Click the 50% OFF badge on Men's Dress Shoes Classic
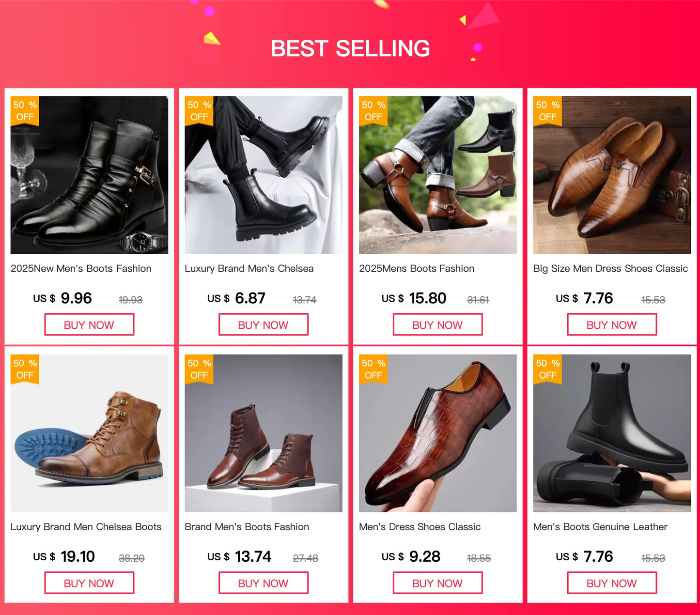This screenshot has width=700, height=615. pos(373,369)
